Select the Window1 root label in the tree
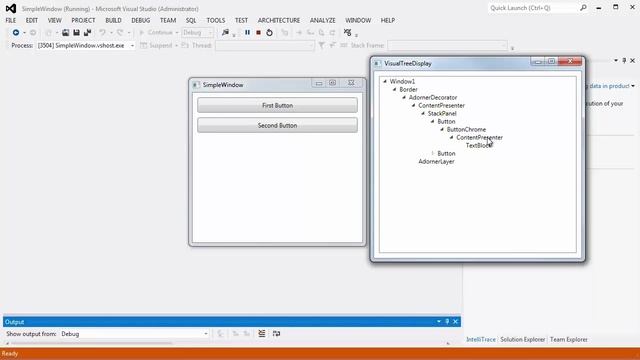Image resolution: width=640 pixels, height=360 pixels. pos(402,82)
